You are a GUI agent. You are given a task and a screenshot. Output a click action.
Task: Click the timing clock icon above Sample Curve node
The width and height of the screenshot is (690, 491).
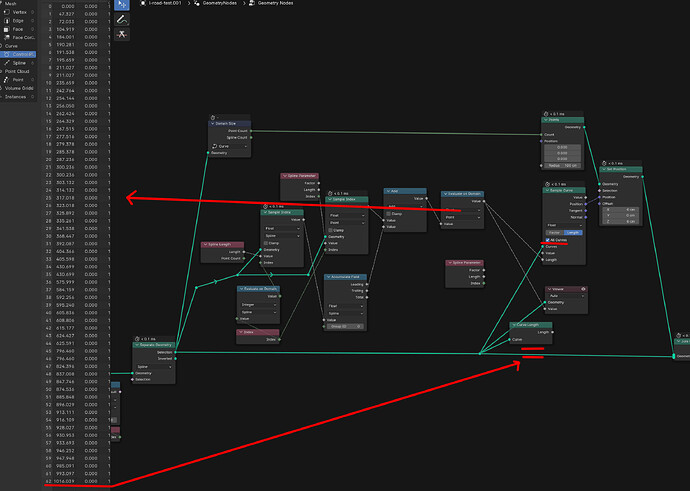coord(548,184)
